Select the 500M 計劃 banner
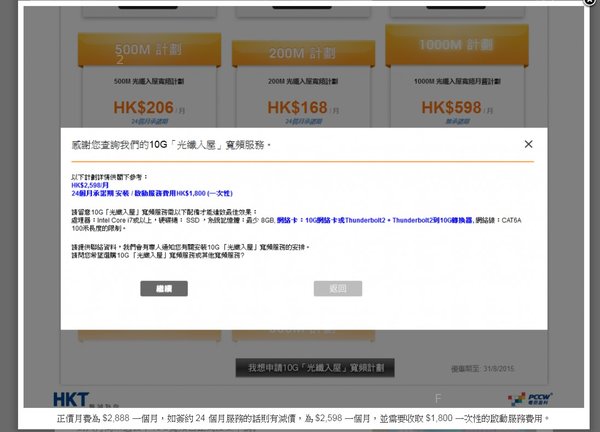Viewport: 600px width, 432px height. click(x=149, y=50)
